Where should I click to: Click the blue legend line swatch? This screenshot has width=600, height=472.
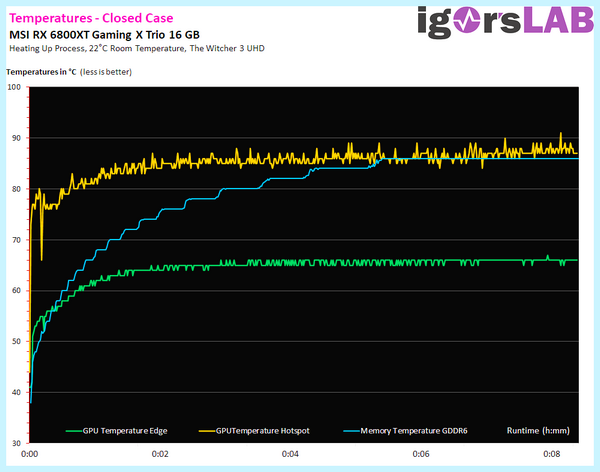tap(352, 431)
